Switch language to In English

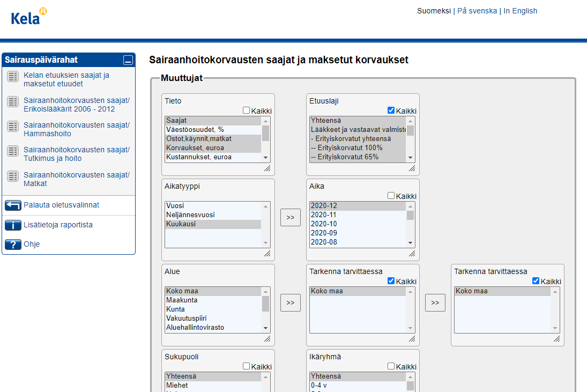pos(521,11)
